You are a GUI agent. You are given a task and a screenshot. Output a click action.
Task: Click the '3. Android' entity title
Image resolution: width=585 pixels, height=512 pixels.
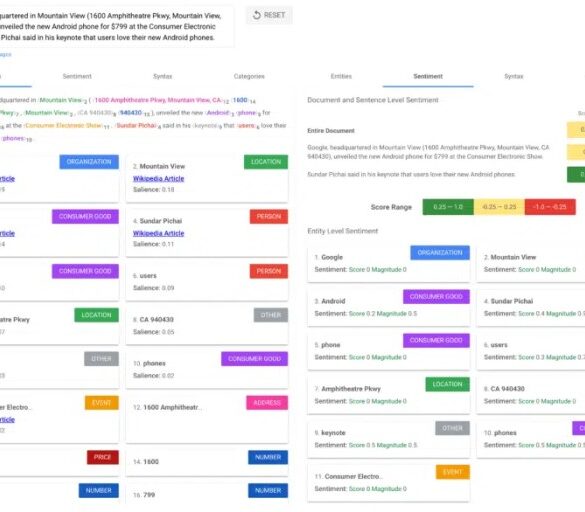click(x=330, y=301)
